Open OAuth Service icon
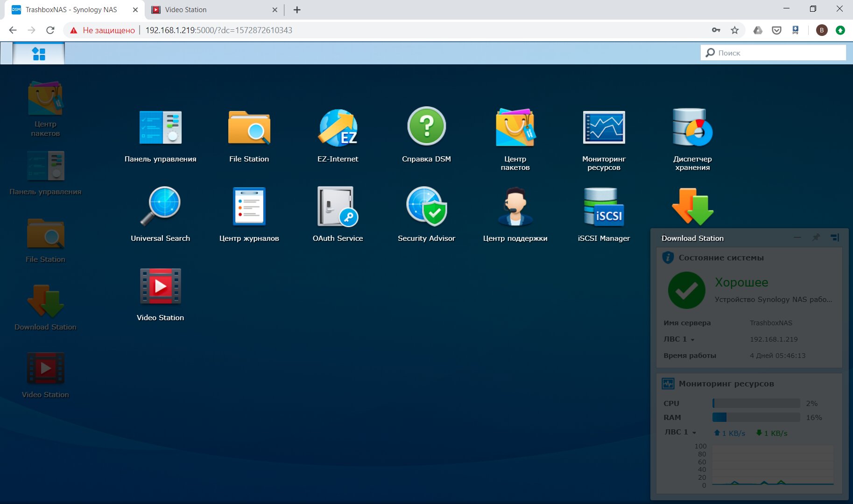Screen dimensions: 853x504 338,206
